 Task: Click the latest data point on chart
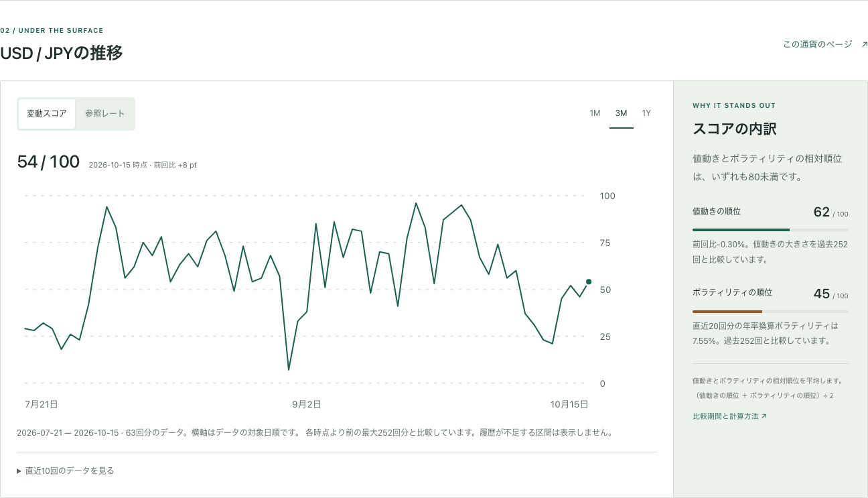point(589,282)
